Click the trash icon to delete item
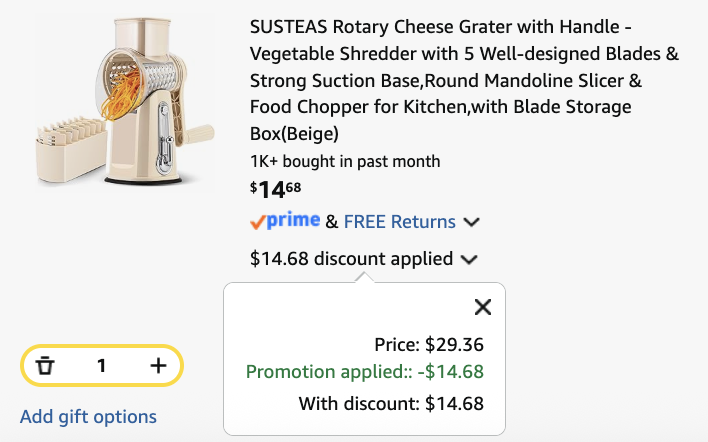The image size is (708, 442). [x=45, y=366]
